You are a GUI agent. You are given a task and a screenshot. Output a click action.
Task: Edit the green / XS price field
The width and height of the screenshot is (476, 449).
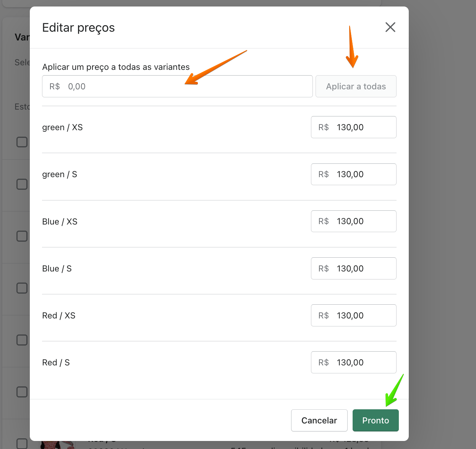353,127
